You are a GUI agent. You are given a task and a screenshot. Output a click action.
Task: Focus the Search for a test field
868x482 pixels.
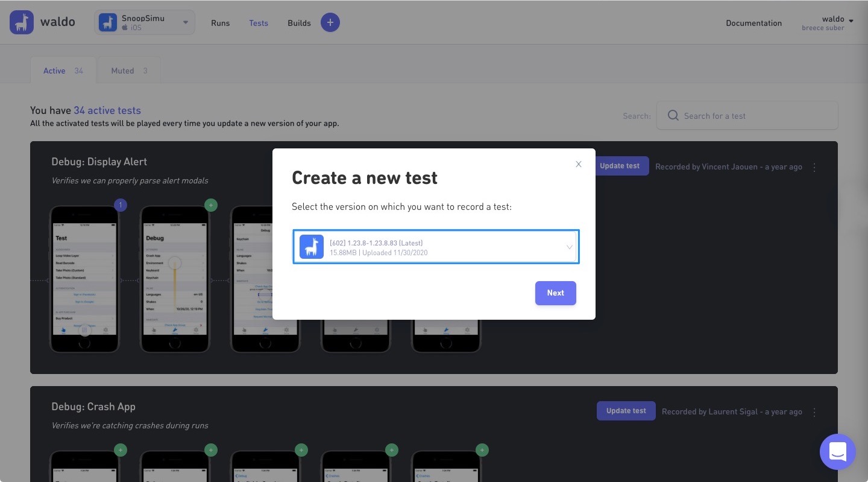pyautogui.click(x=747, y=115)
